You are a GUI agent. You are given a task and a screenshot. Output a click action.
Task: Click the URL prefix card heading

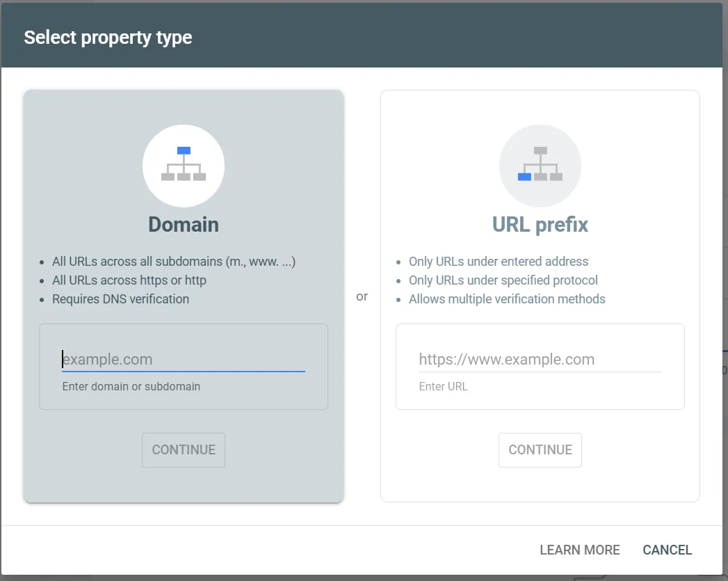tap(540, 224)
